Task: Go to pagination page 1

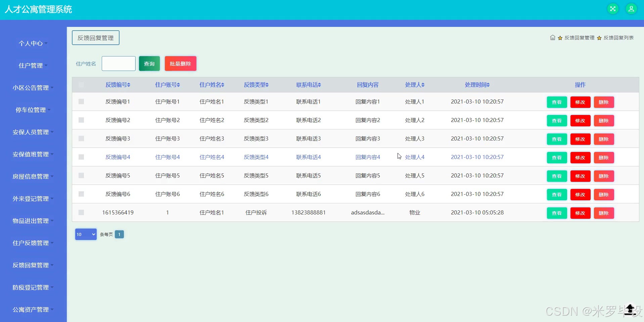Action: point(119,234)
